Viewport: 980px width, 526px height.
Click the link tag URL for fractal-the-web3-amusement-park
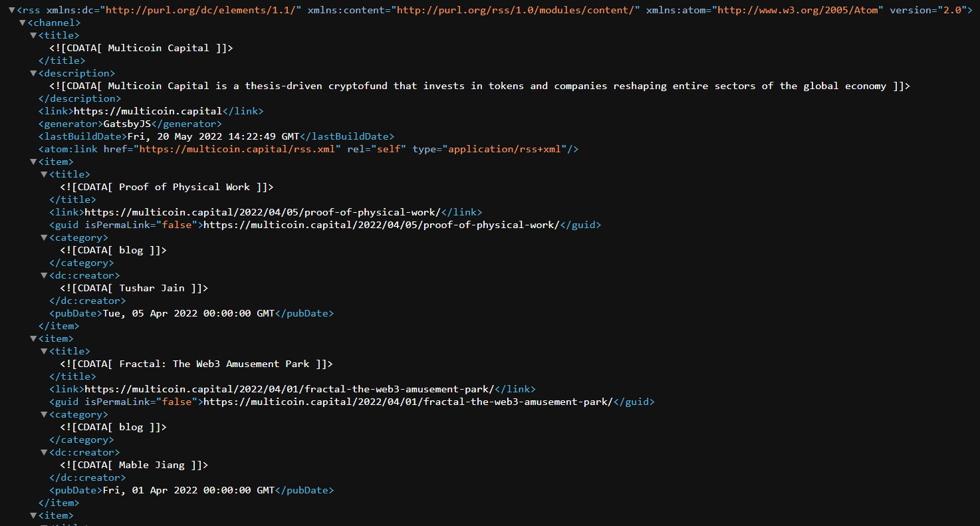pyautogui.click(x=289, y=389)
